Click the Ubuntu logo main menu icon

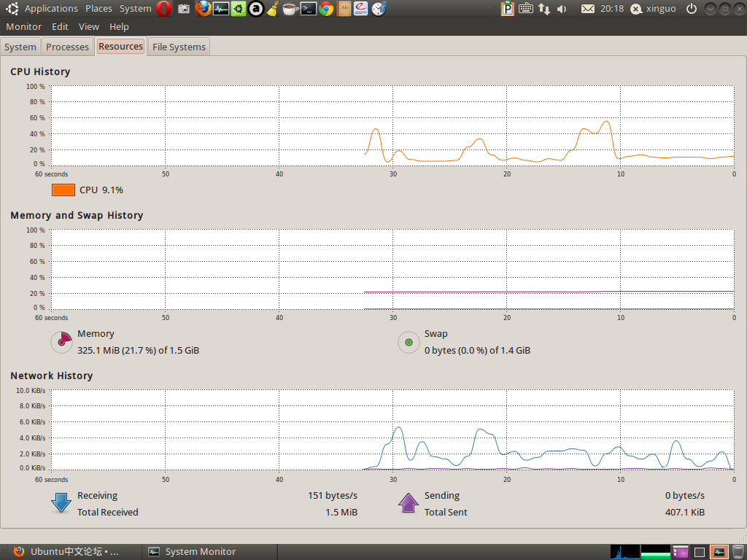12,9
